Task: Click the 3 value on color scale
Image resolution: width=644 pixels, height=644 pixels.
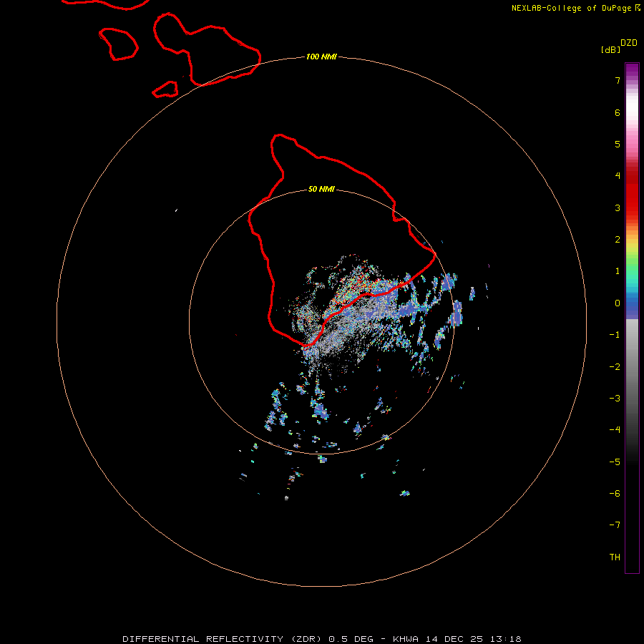Action: [x=618, y=208]
